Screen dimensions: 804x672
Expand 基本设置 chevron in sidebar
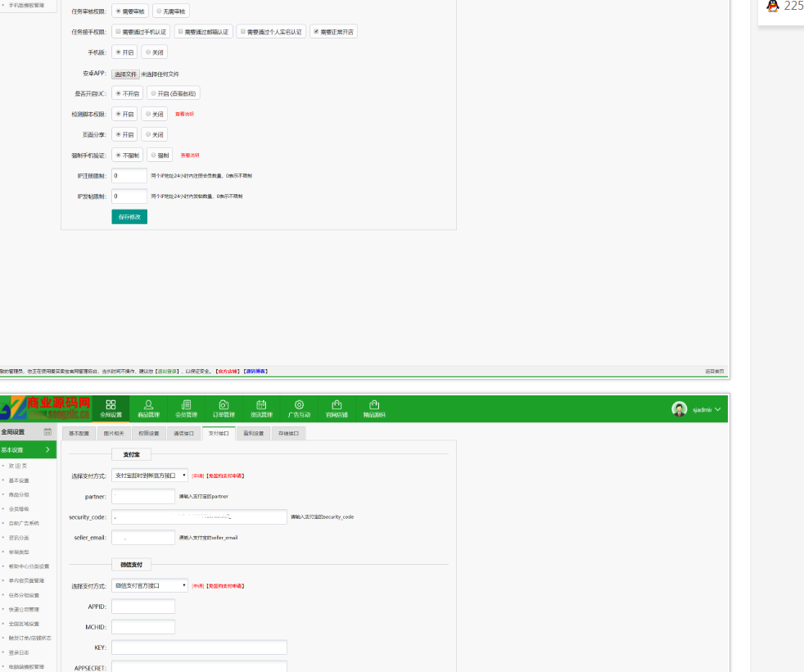(x=47, y=449)
